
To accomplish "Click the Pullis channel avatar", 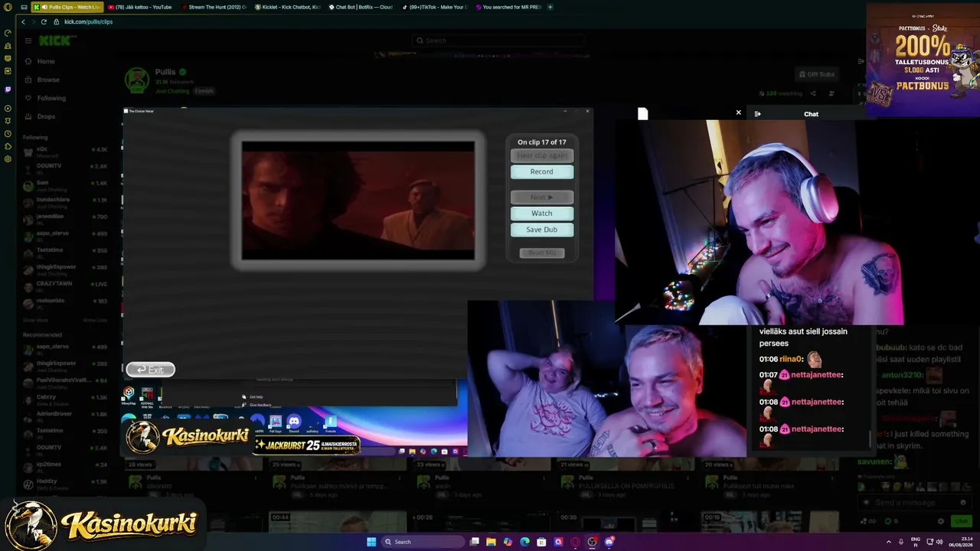I will coord(137,80).
